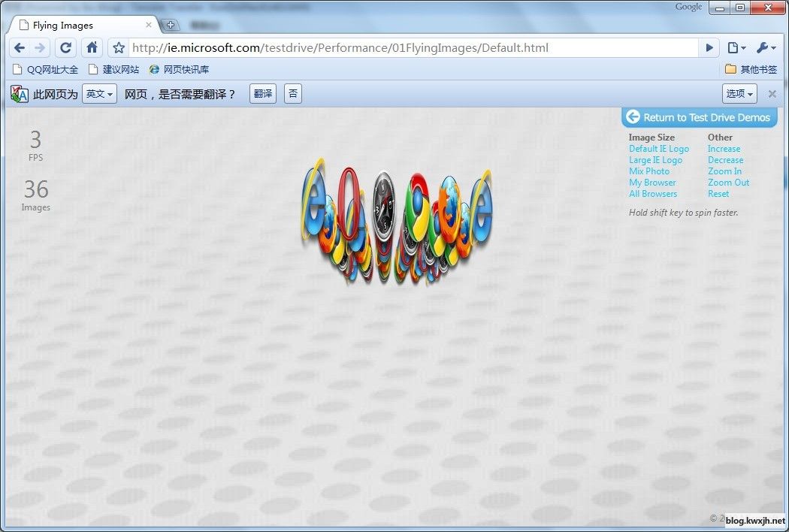Click the Zoom In link
The image size is (789, 532).
tap(724, 171)
